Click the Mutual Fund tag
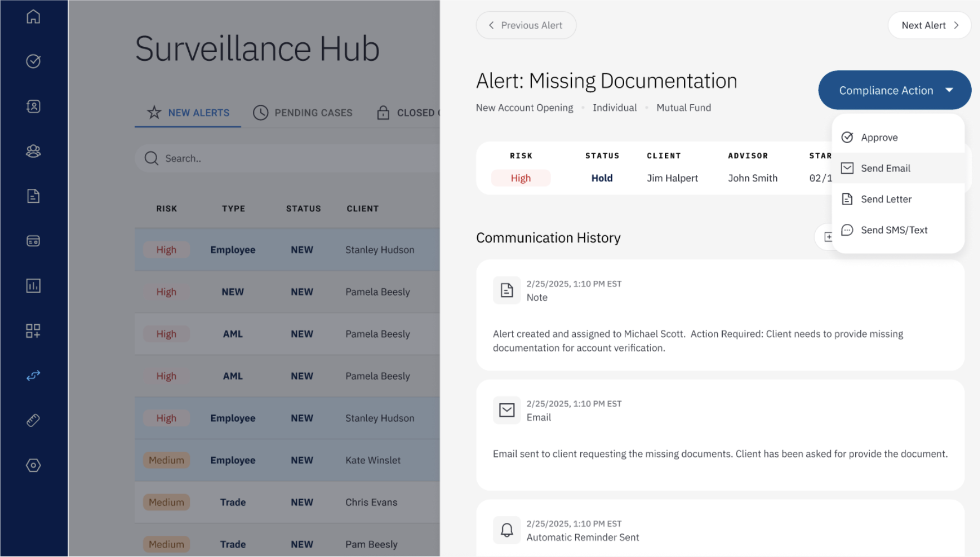Screen dimensions: 980x557 pyautogui.click(x=684, y=108)
